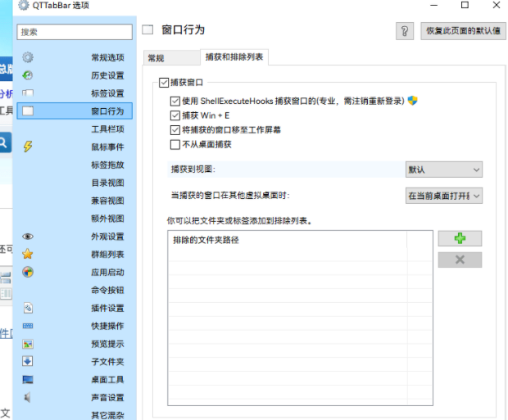508x420 pixels.
Task: Click the empty exclusion list area
Action: coord(300,327)
